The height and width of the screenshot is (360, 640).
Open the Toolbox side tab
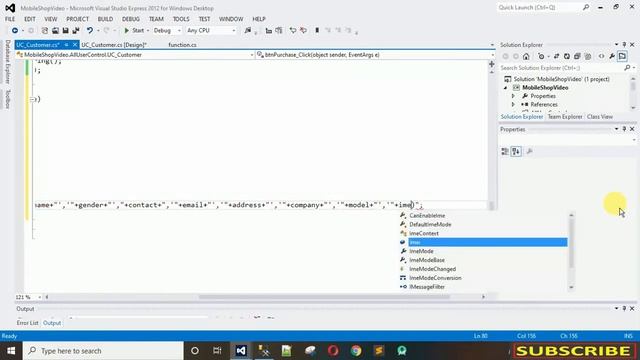coord(7,99)
